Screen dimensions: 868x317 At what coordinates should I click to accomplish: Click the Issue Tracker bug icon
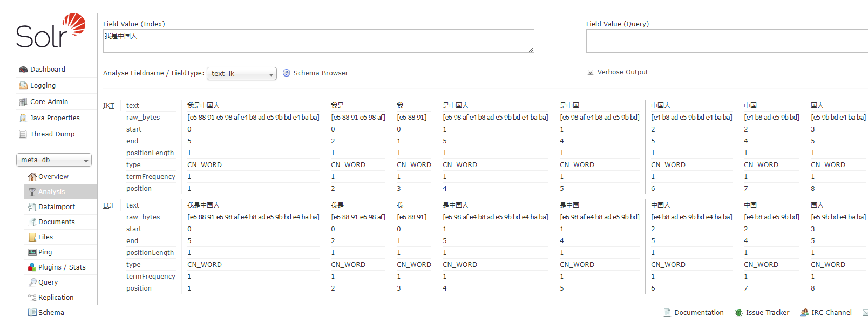coord(738,313)
